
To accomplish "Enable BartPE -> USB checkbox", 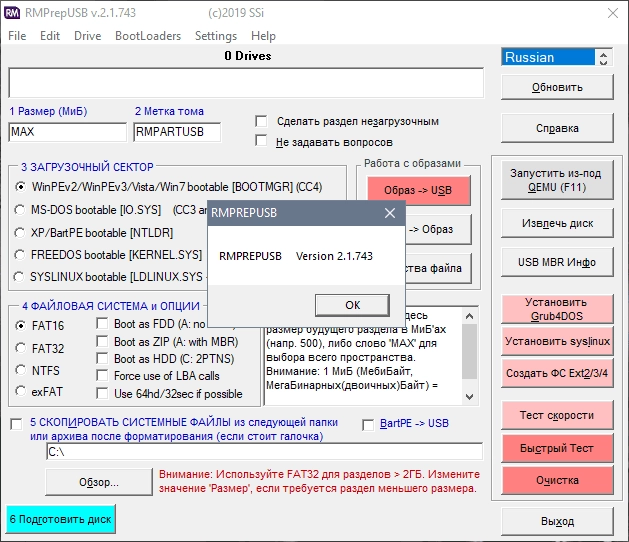I will (x=368, y=425).
